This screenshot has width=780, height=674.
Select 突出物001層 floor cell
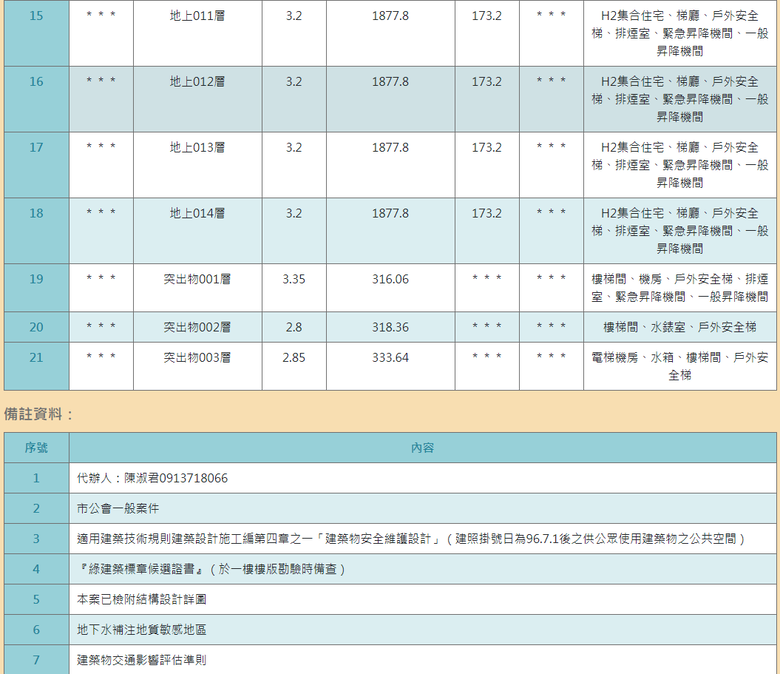(x=197, y=288)
